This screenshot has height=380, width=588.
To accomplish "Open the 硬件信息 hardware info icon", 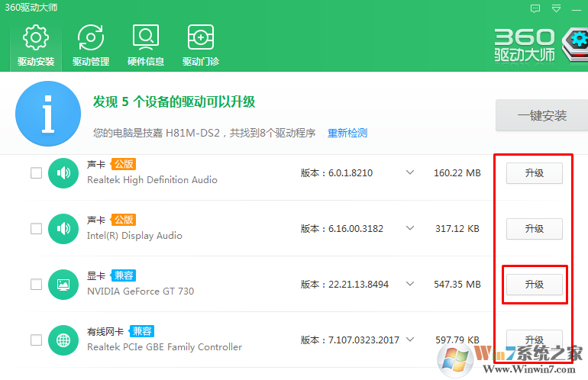I will click(146, 44).
